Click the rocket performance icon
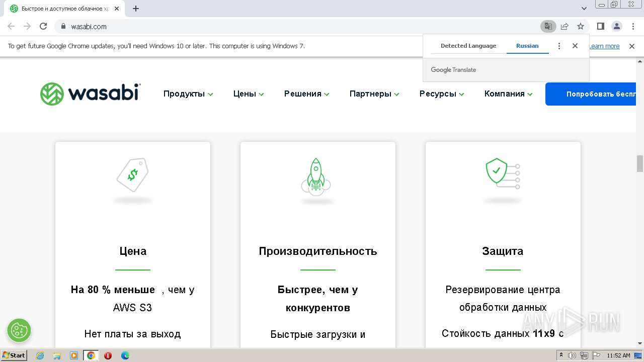Viewport: 644px width, 362px height. [x=316, y=176]
